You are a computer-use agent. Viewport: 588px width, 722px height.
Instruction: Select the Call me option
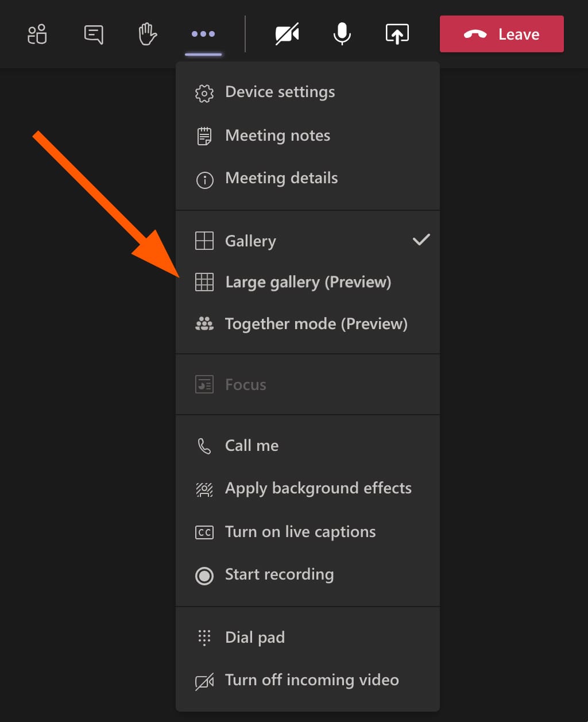[x=252, y=445]
